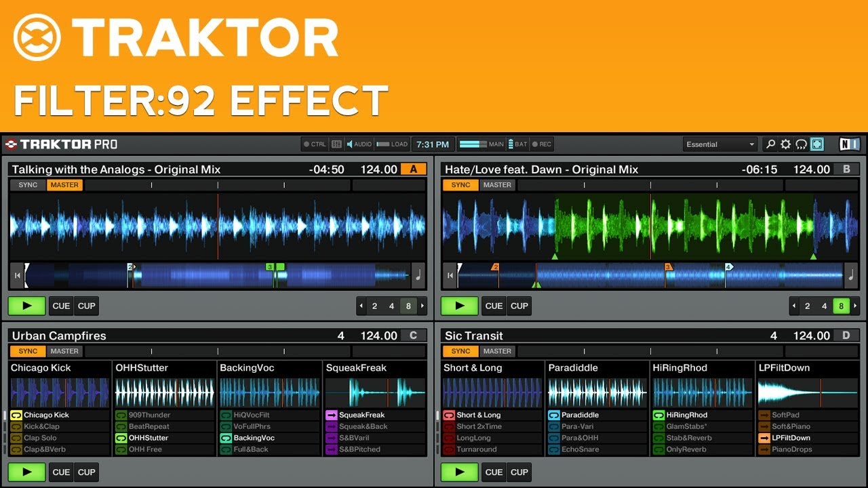Click the MAIN output level meter

(x=481, y=144)
